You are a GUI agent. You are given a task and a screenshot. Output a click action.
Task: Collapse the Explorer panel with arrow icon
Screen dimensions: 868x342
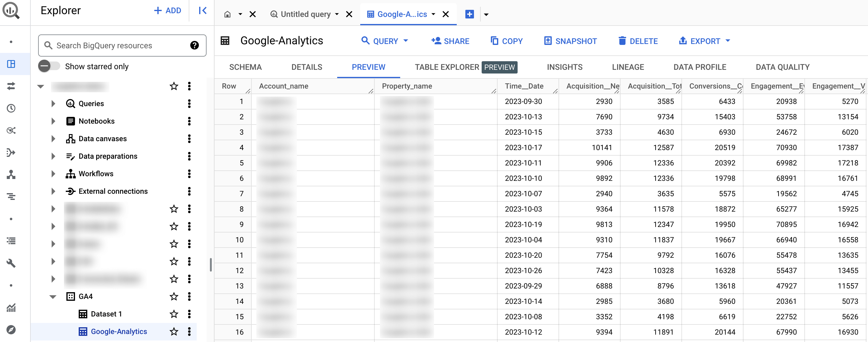(x=203, y=10)
